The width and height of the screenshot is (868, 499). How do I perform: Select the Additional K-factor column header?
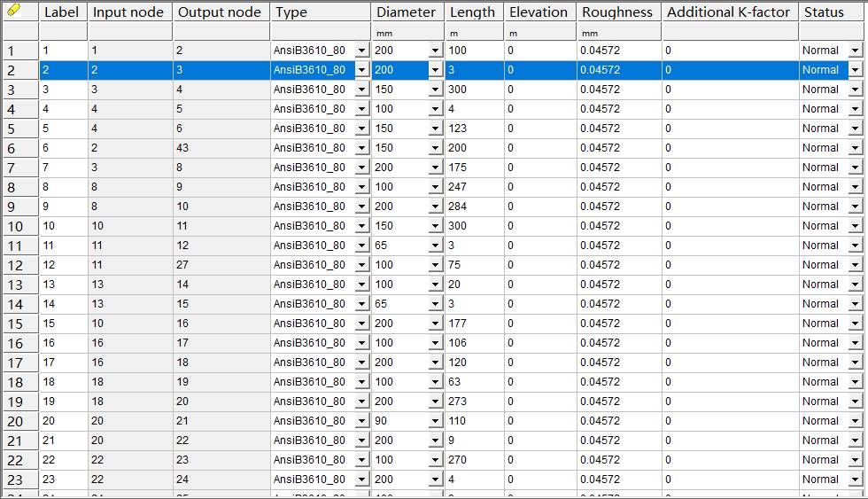point(728,12)
